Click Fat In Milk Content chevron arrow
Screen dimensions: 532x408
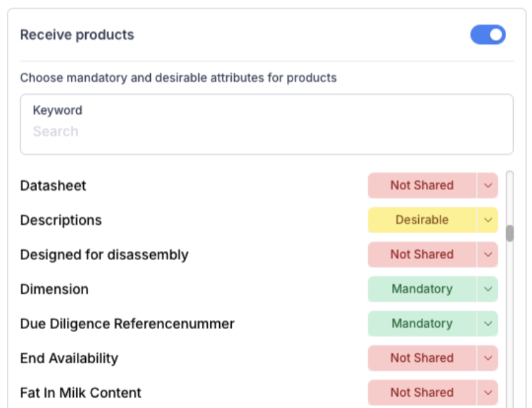(487, 393)
